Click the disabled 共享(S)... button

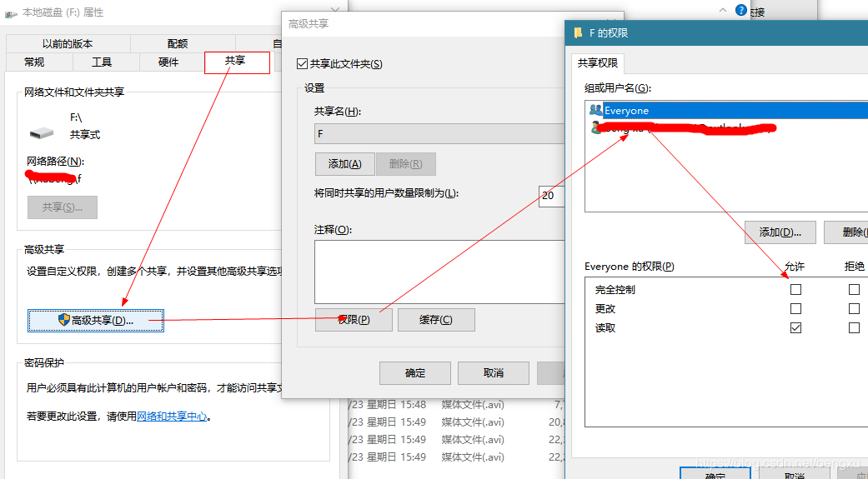[x=63, y=207]
